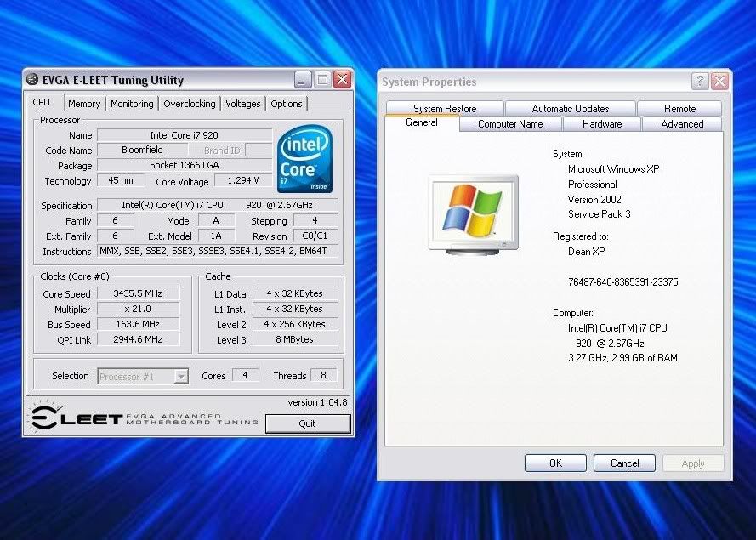Switch to the Automatic Updates tab
756x540 pixels.
tap(570, 109)
